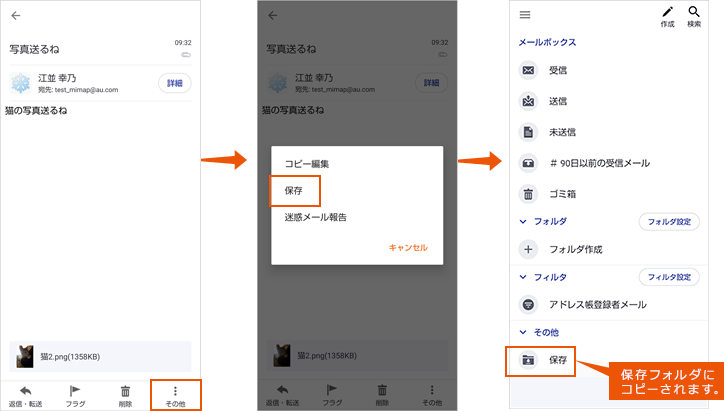The width and height of the screenshot is (725, 411).
Task: Open the 送信 sent mailbox
Action: click(x=557, y=101)
